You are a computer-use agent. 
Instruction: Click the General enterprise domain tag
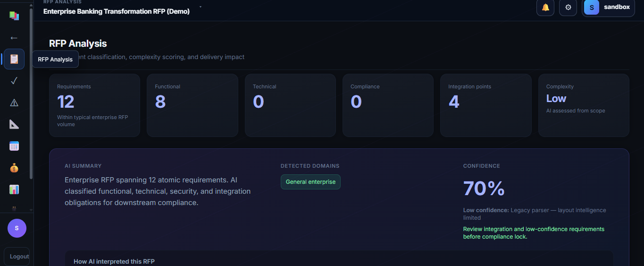[x=310, y=182]
